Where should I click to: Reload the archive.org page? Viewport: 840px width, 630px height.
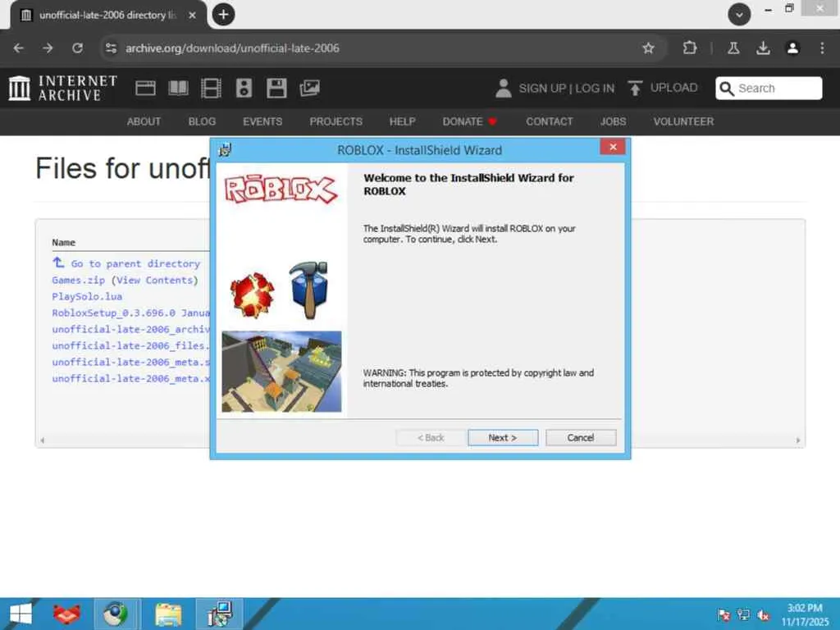click(x=78, y=48)
